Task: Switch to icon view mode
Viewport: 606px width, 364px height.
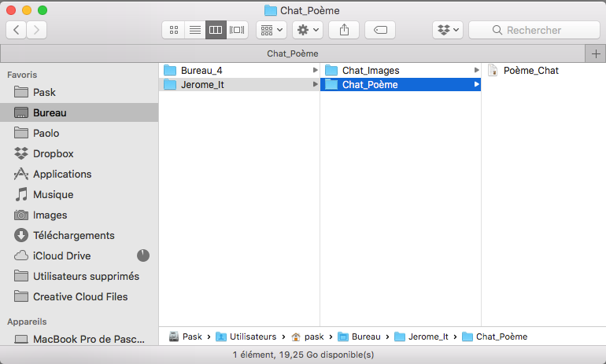Action: [173, 30]
